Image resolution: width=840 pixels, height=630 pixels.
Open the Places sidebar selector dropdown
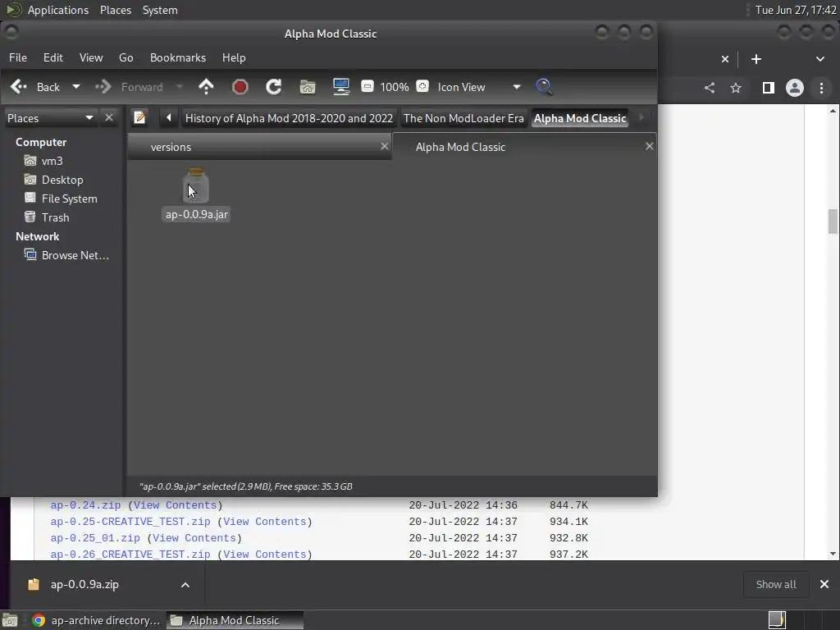point(50,118)
